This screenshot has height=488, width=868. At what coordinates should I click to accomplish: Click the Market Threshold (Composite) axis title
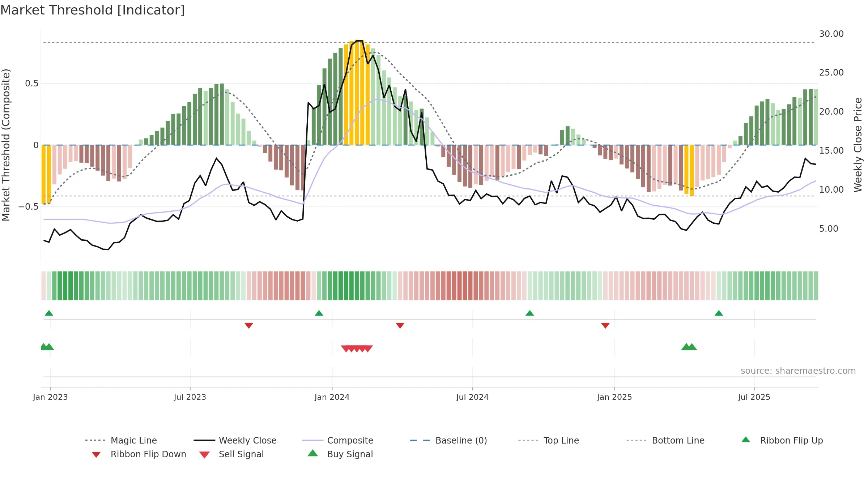pos(6,145)
